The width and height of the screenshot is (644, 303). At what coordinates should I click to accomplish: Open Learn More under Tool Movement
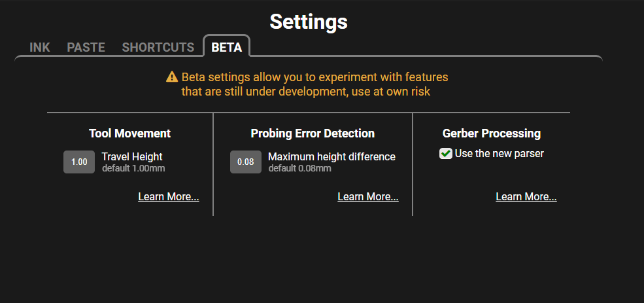pos(169,197)
